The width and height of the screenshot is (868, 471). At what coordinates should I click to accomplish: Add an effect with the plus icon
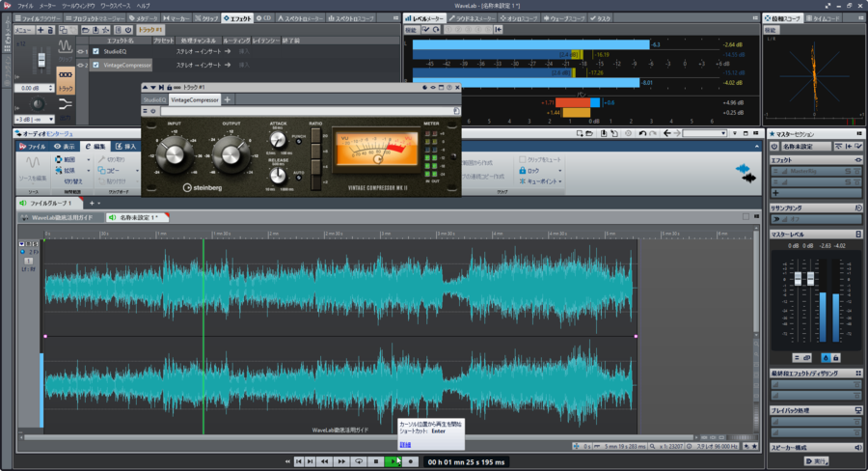pos(40,30)
